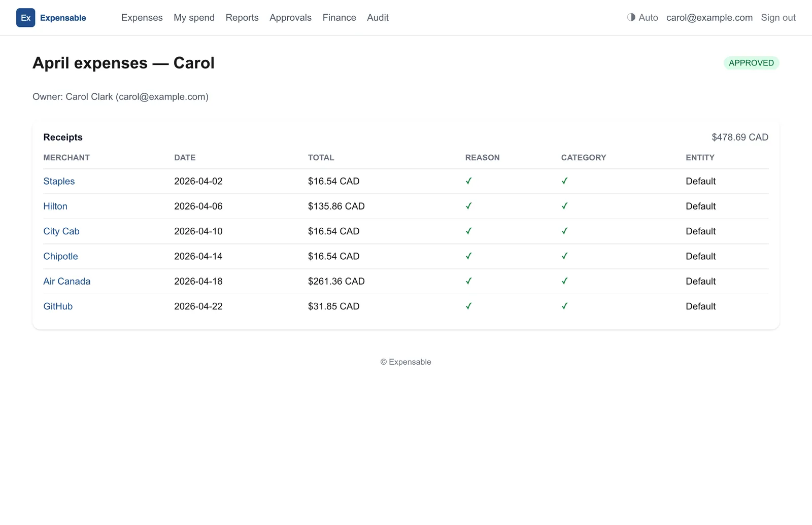The width and height of the screenshot is (812, 525).
Task: Click the REASON column header
Action: coord(482,158)
